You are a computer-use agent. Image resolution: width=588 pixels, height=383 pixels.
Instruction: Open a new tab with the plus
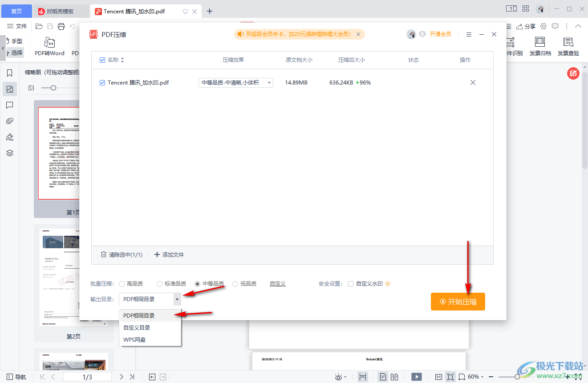click(x=210, y=11)
